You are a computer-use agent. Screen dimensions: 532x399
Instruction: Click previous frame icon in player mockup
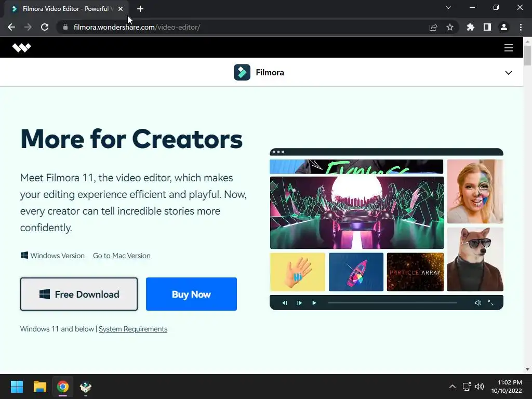pyautogui.click(x=285, y=303)
